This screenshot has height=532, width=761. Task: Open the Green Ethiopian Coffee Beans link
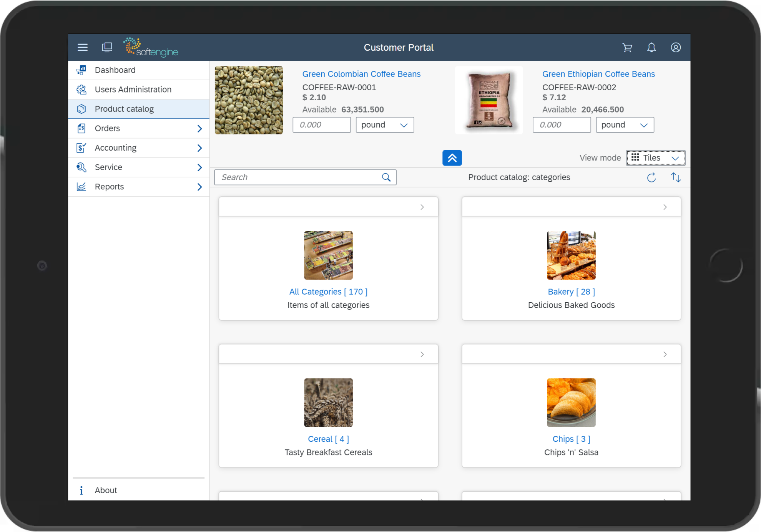[x=598, y=74]
